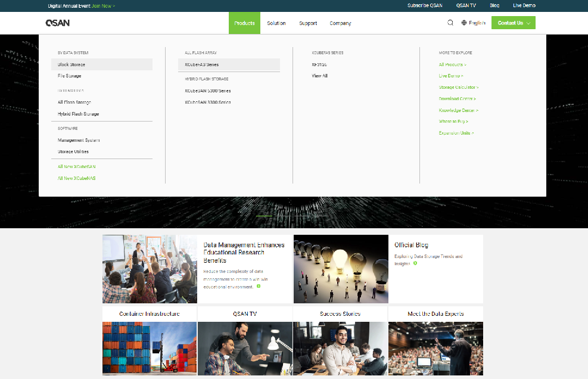The height and width of the screenshot is (379, 588).
Task: Open Storage Calculator link
Action: [459, 87]
